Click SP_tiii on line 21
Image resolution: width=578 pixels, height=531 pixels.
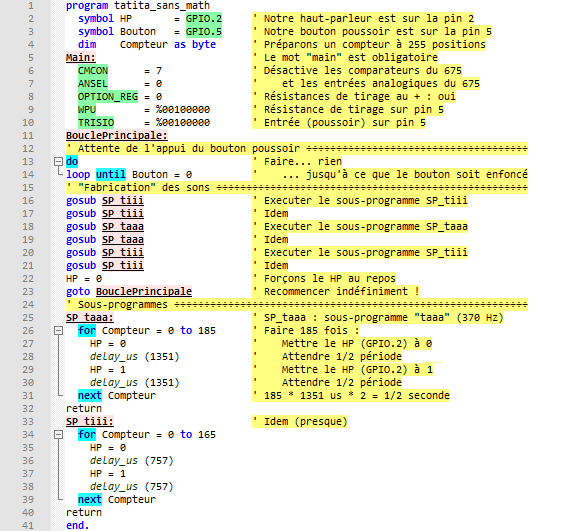click(123, 266)
